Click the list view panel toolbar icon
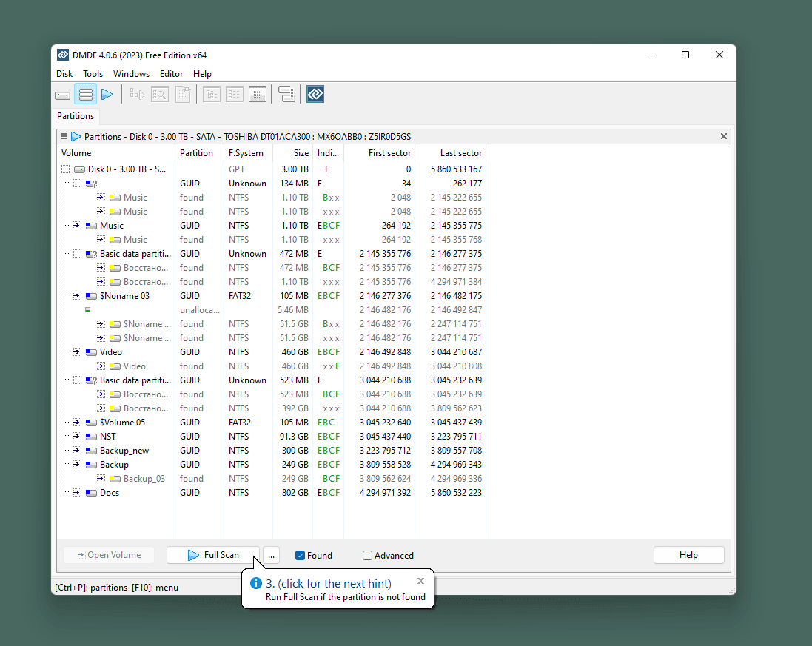 pyautogui.click(x=234, y=94)
